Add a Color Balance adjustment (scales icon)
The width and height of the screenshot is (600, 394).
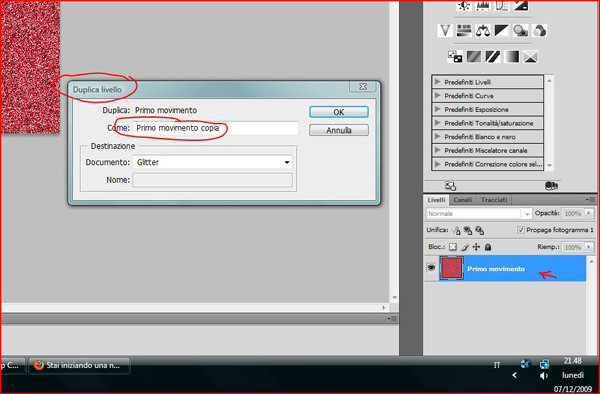(483, 31)
